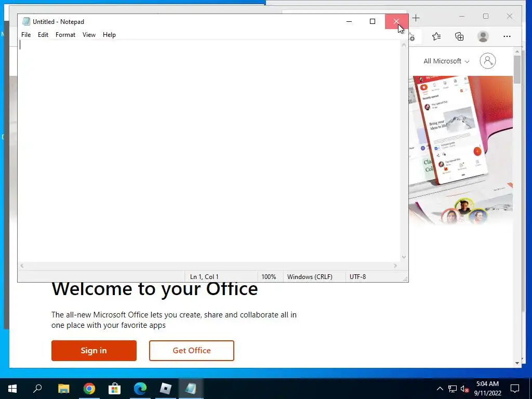
Task: Click Notepad horizontal scrollbar right arrow
Action: click(395, 265)
